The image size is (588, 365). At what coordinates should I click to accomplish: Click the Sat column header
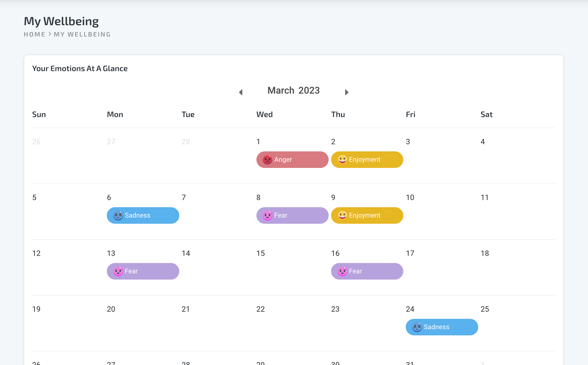(x=487, y=115)
